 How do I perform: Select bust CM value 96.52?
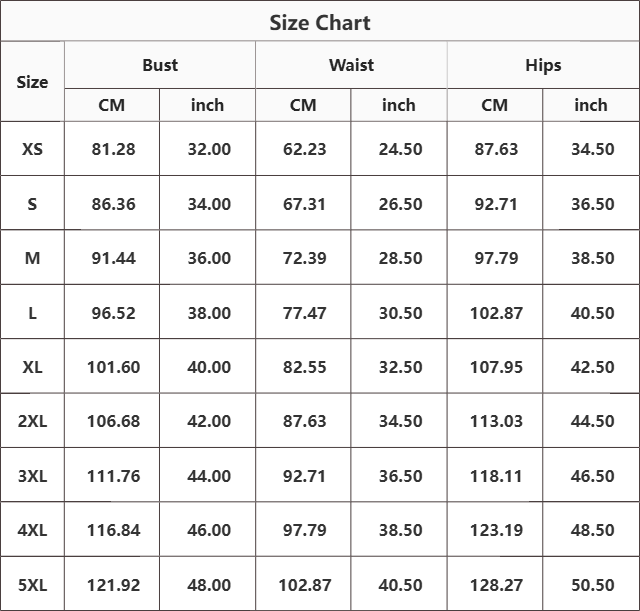[x=112, y=313]
